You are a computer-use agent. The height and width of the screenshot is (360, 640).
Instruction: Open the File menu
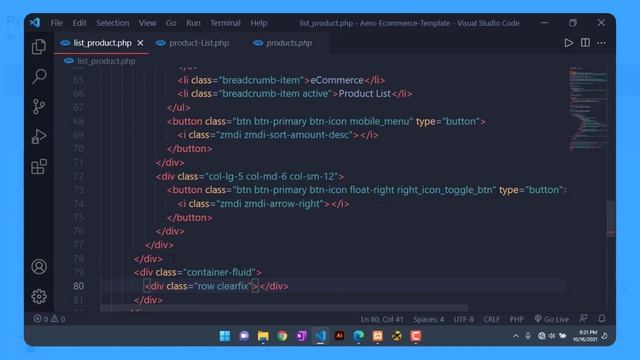[x=57, y=23]
